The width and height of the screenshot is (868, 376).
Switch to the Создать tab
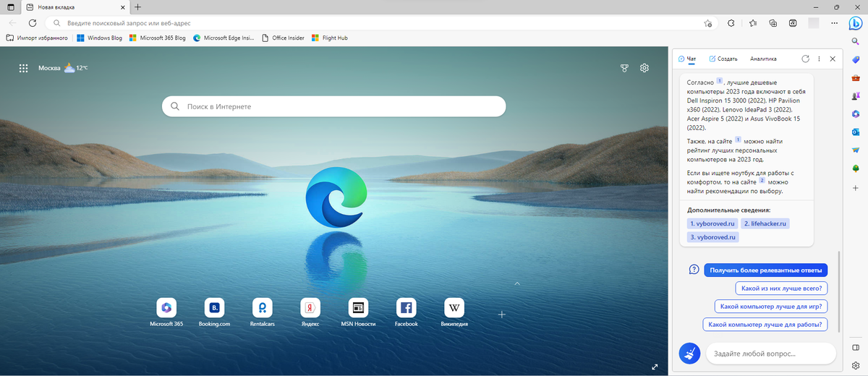point(723,59)
